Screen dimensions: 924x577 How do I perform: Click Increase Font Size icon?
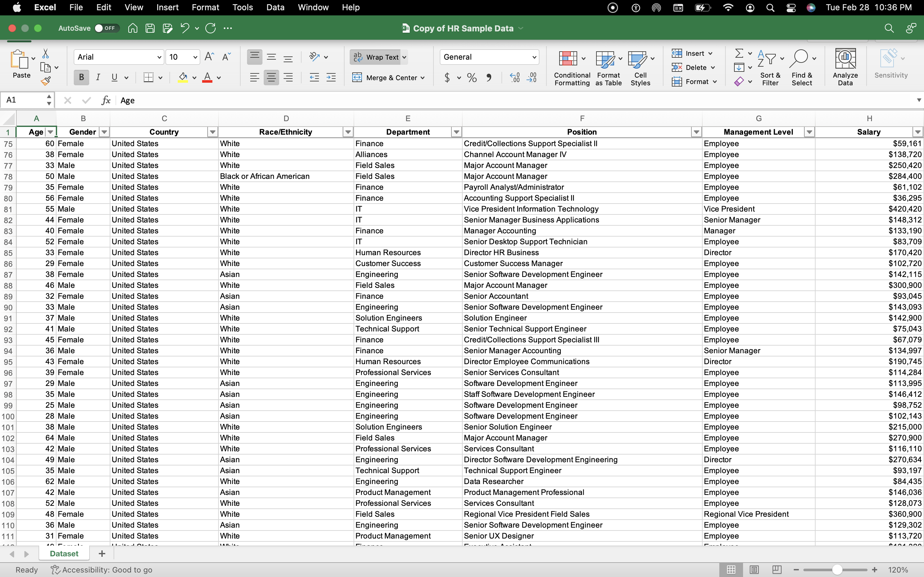tap(209, 57)
